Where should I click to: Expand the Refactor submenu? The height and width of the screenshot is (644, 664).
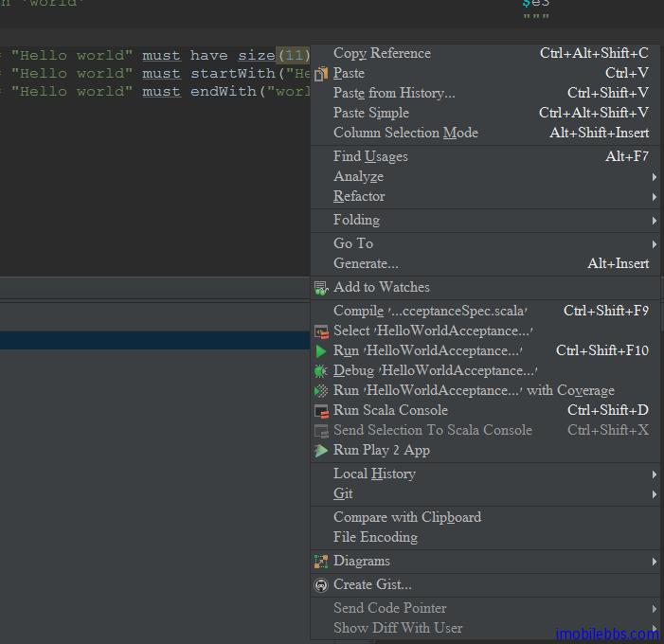point(359,197)
